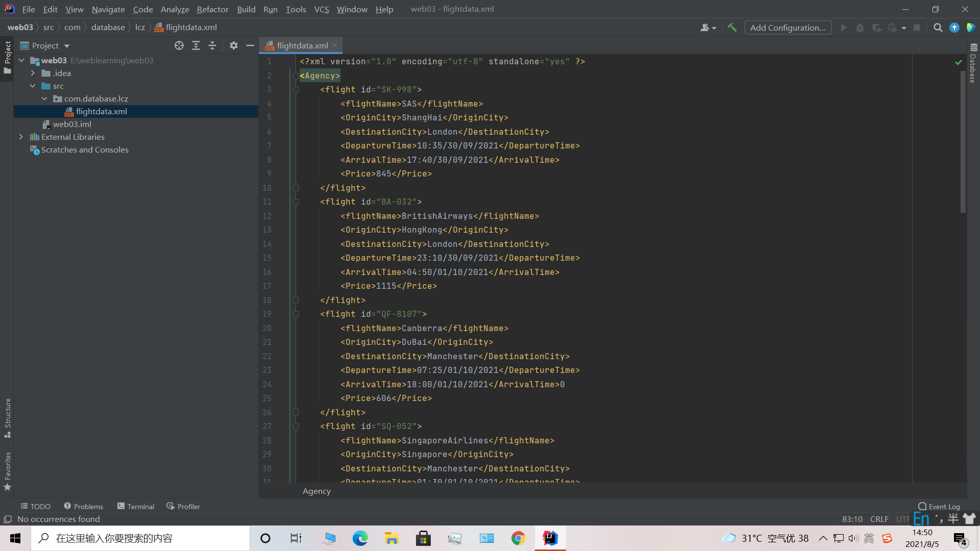Close the flightdata.xml editor tab

pyautogui.click(x=335, y=45)
